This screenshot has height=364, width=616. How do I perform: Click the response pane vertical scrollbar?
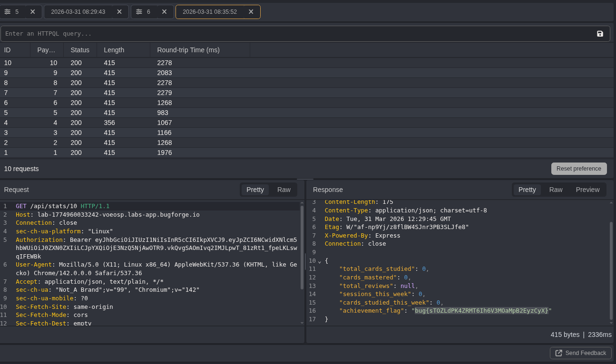(x=611, y=270)
